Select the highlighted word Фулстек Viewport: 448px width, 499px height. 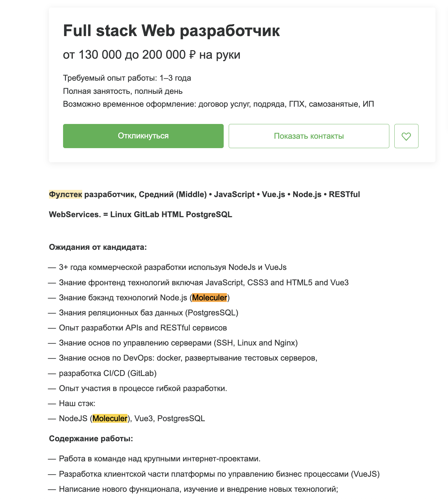click(66, 194)
